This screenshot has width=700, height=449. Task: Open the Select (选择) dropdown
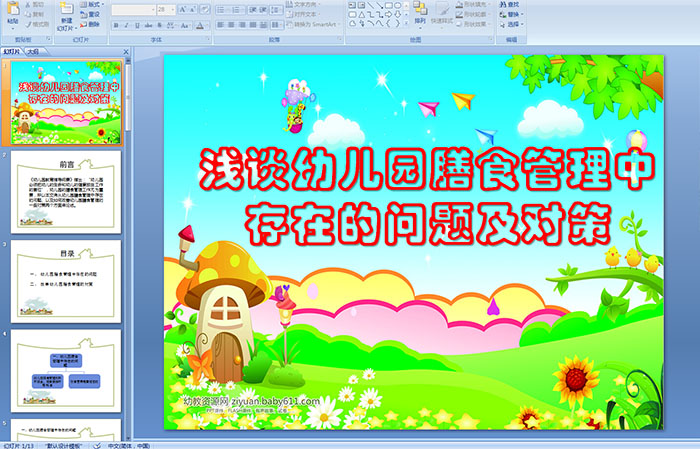pyautogui.click(x=512, y=24)
